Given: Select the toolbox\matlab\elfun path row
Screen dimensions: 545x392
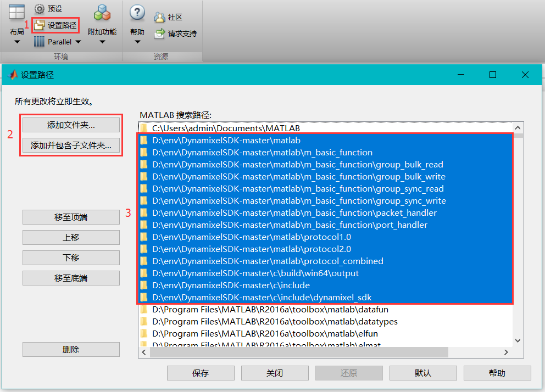Looking at the screenshot, I should (x=325, y=334).
